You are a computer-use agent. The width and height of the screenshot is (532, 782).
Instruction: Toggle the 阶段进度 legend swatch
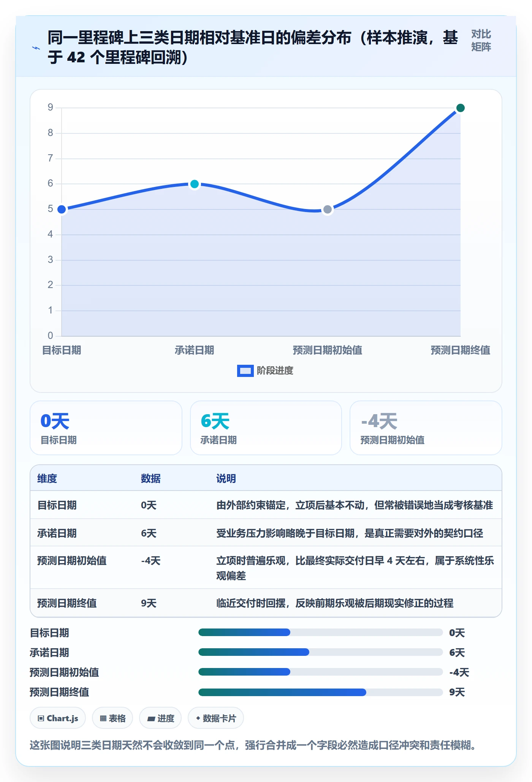[245, 370]
